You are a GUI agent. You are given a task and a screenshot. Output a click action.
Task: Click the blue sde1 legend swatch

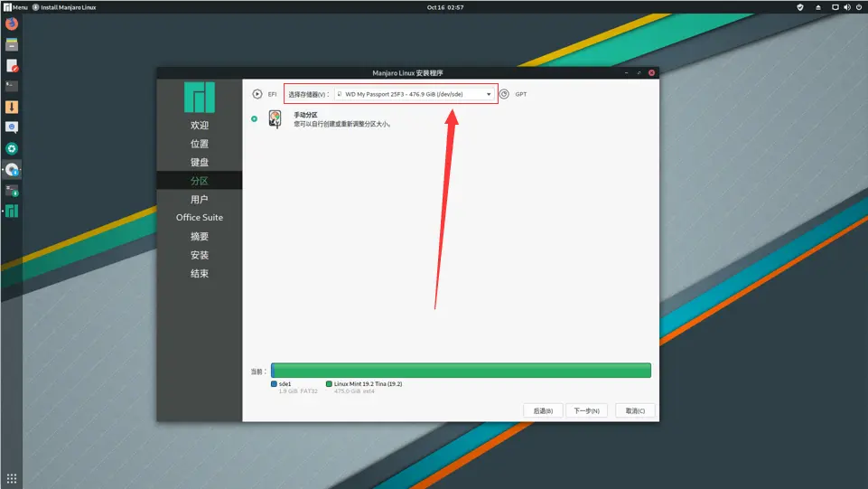click(x=274, y=384)
